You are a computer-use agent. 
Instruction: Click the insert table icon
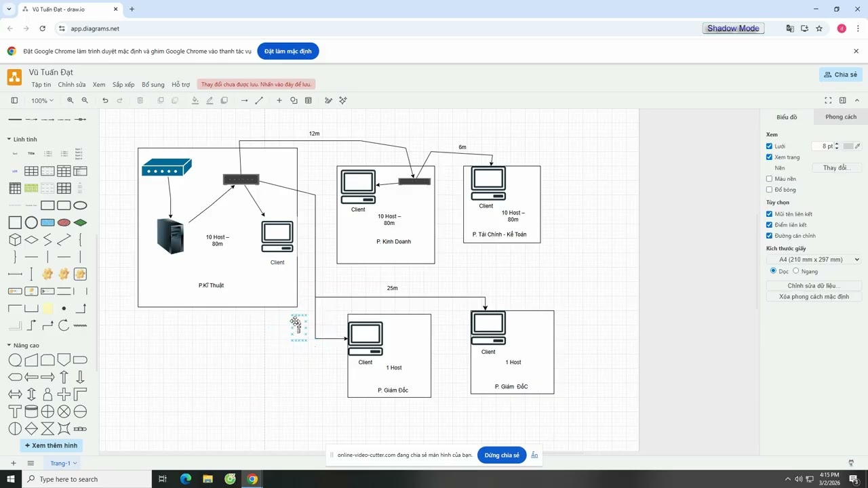click(309, 100)
